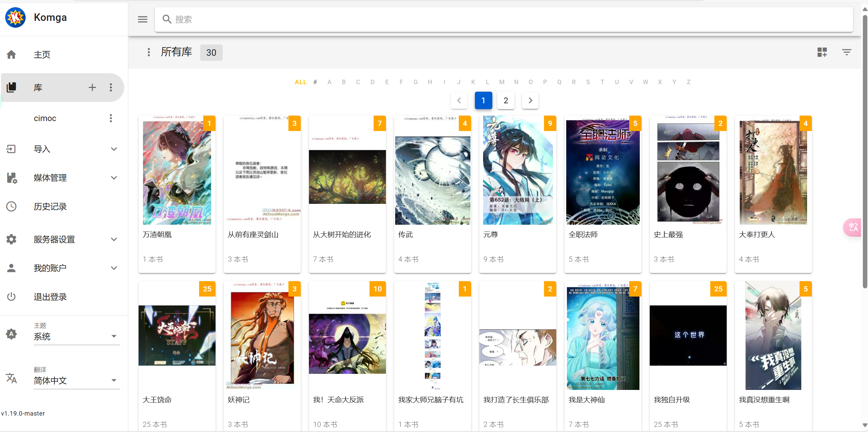Open the 翻译 简体中文 language dropdown

coord(77,381)
